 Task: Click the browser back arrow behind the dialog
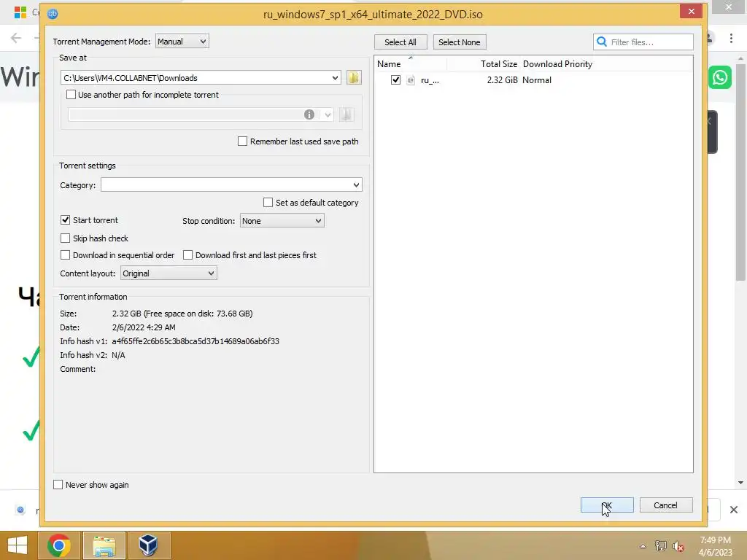(x=16, y=38)
